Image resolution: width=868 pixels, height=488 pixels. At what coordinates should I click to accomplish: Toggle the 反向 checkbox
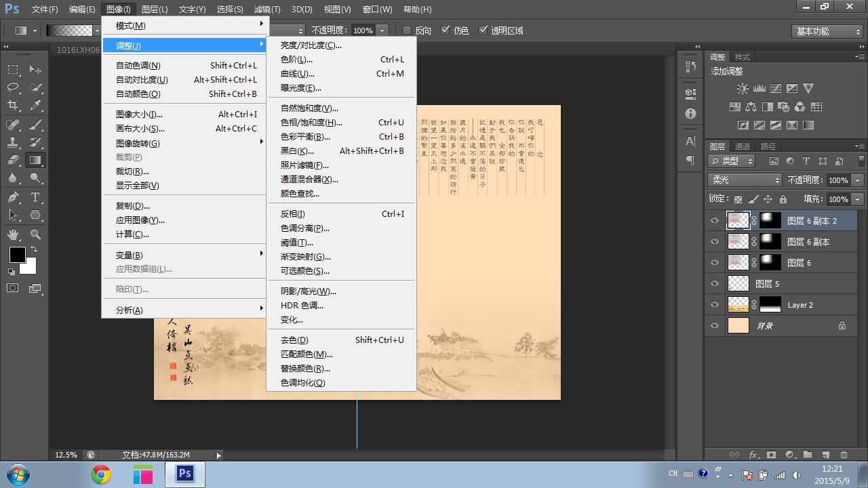click(x=407, y=30)
